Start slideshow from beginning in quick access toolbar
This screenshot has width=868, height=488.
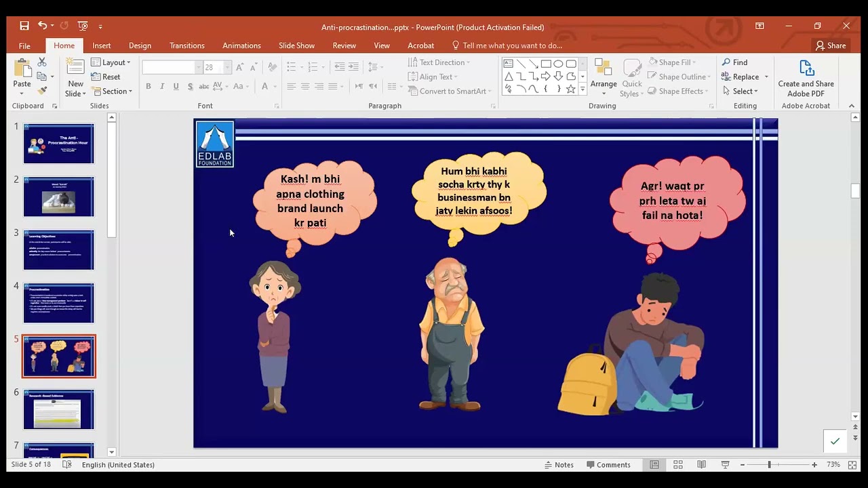click(x=83, y=26)
